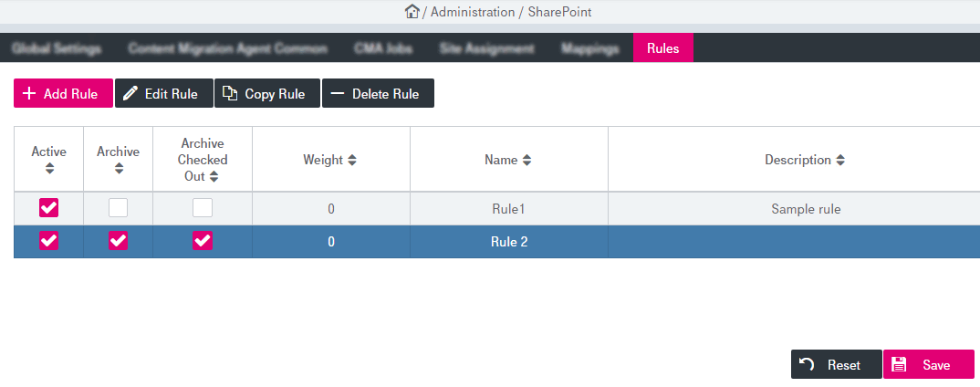This screenshot has height=387, width=980.
Task: Sort the table by the Active column arrows
Action: 49,168
